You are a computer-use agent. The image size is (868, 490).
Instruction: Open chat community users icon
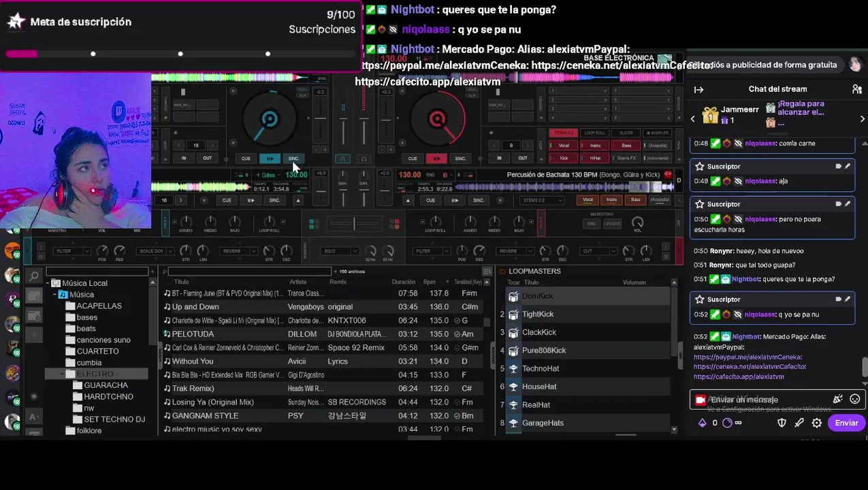click(x=857, y=89)
